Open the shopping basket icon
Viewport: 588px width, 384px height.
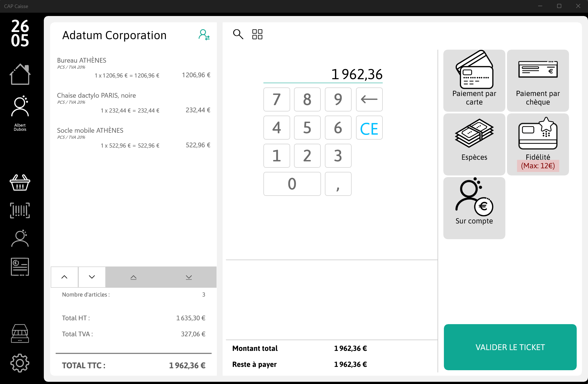pos(20,183)
